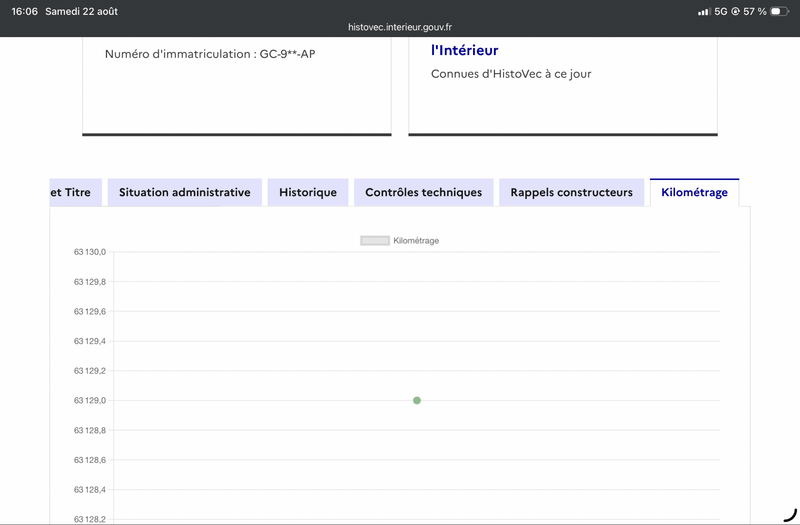This screenshot has width=800, height=525.
Task: Tap the 16:06 clock in the status bar
Action: pyautogui.click(x=24, y=11)
